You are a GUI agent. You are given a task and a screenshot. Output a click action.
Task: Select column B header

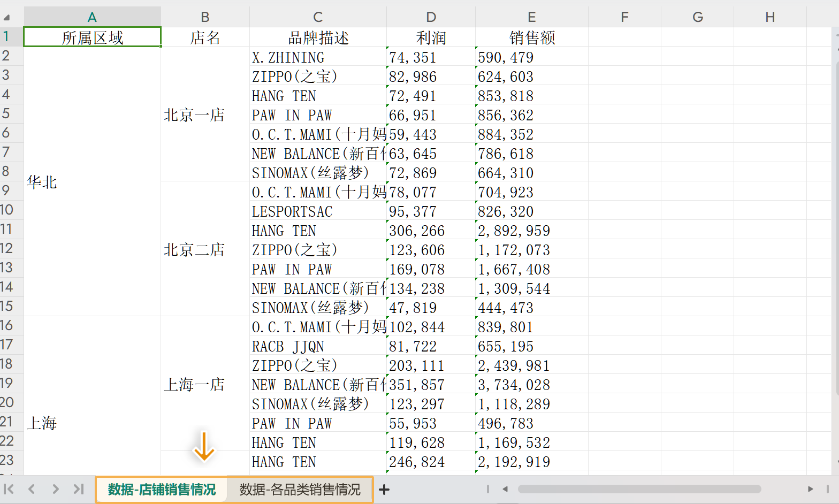point(205,17)
